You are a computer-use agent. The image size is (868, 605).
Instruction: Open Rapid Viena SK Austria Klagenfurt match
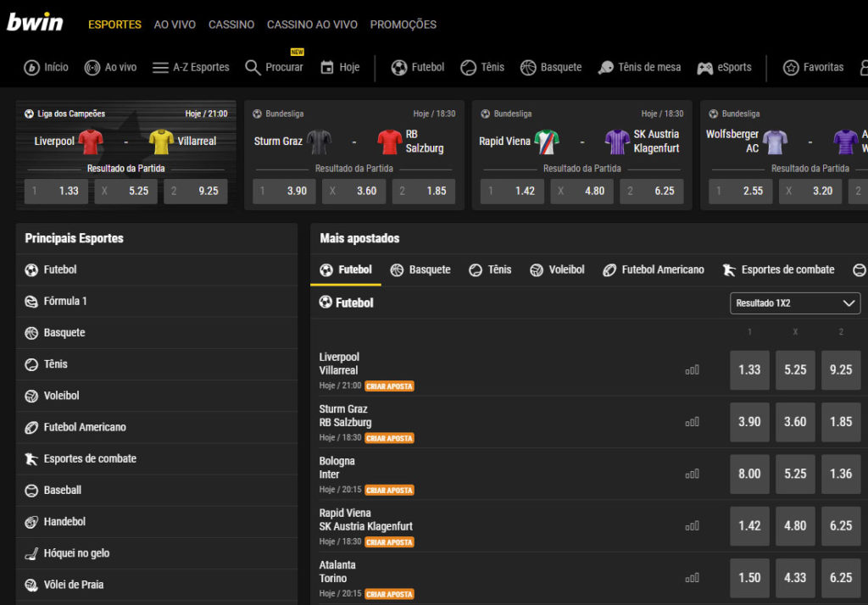click(365, 519)
